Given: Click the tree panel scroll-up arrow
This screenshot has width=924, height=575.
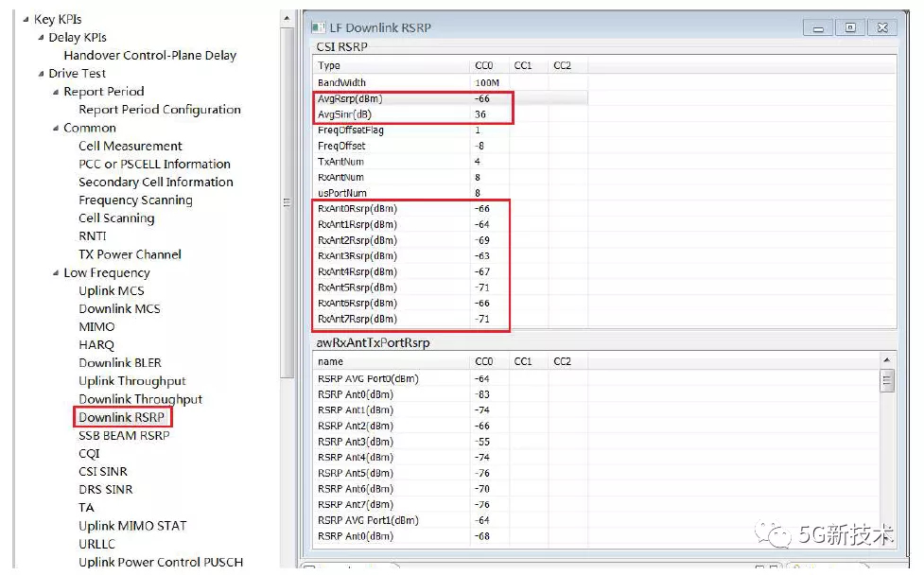Looking at the screenshot, I should (287, 18).
